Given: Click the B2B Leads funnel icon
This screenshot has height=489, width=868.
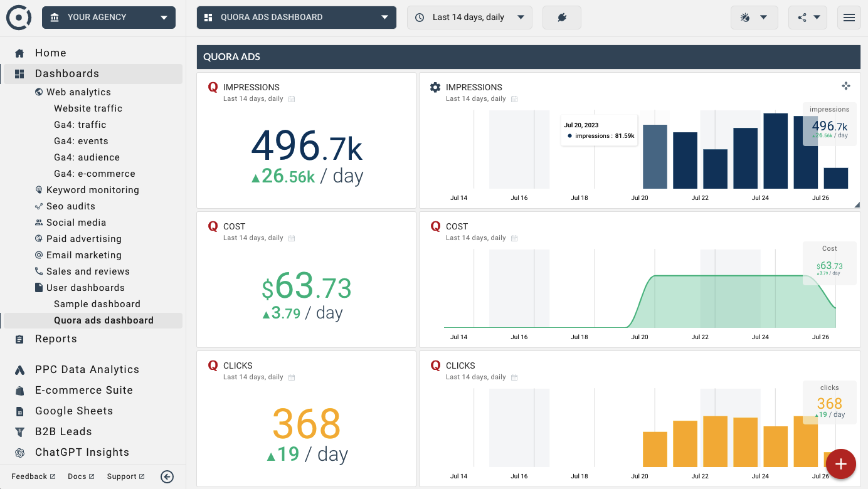Looking at the screenshot, I should pos(19,432).
